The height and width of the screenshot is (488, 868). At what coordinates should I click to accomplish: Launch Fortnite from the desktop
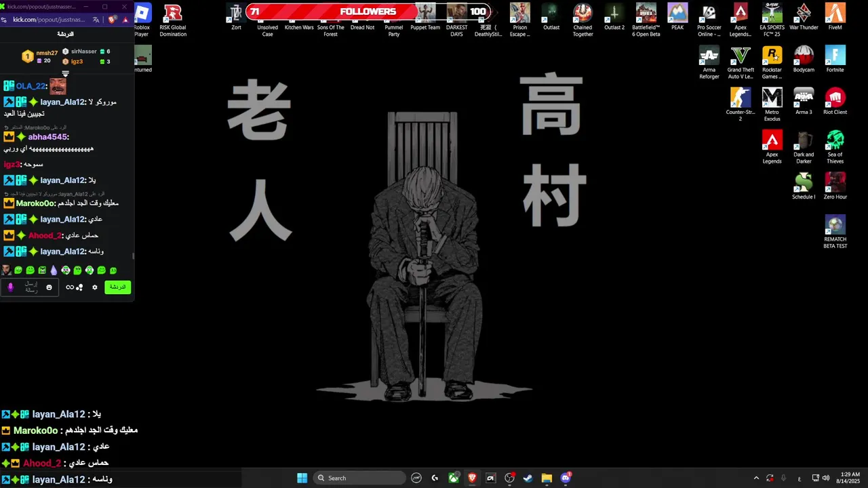point(835,59)
